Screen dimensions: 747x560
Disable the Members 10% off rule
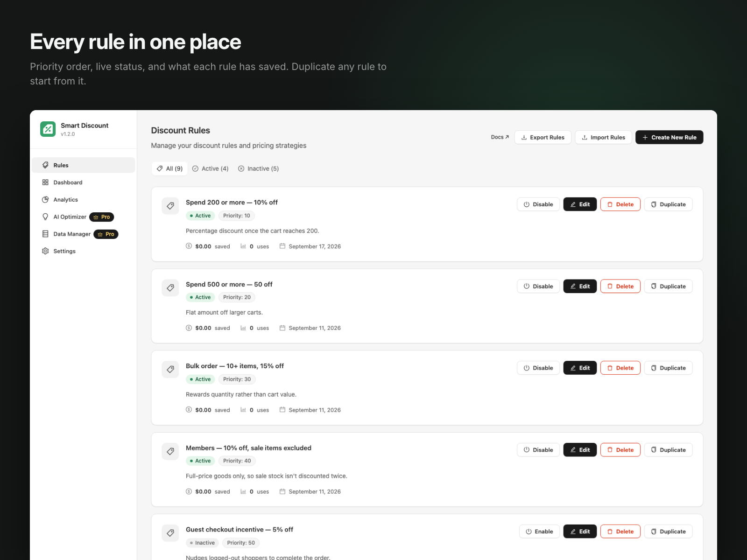pos(538,450)
